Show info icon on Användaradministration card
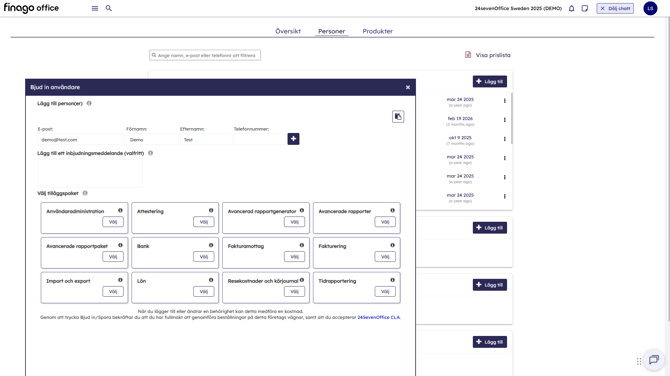 coord(120,210)
